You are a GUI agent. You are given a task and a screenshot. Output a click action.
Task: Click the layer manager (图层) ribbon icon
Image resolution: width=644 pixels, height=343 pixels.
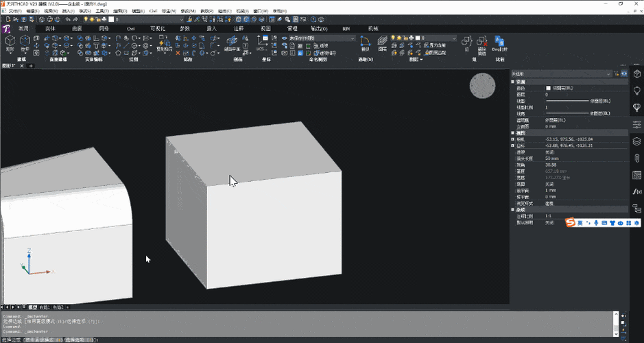click(382, 44)
